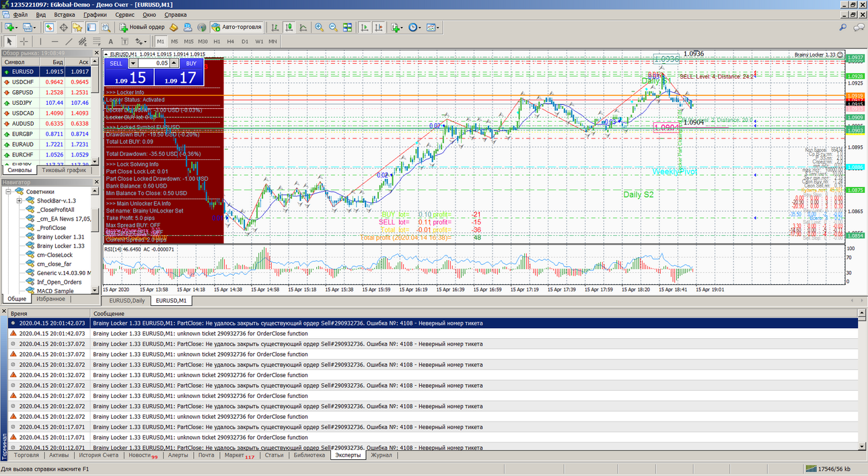Expand the ShockBar-v.1.3 tree node
The width and height of the screenshot is (868, 476).
pos(20,200)
